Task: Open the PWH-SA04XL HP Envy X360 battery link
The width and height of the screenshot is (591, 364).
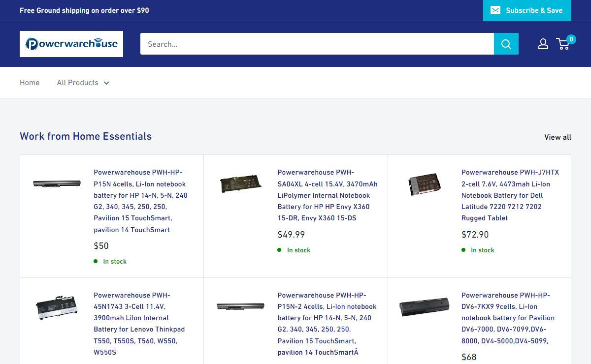Action: [x=328, y=195]
